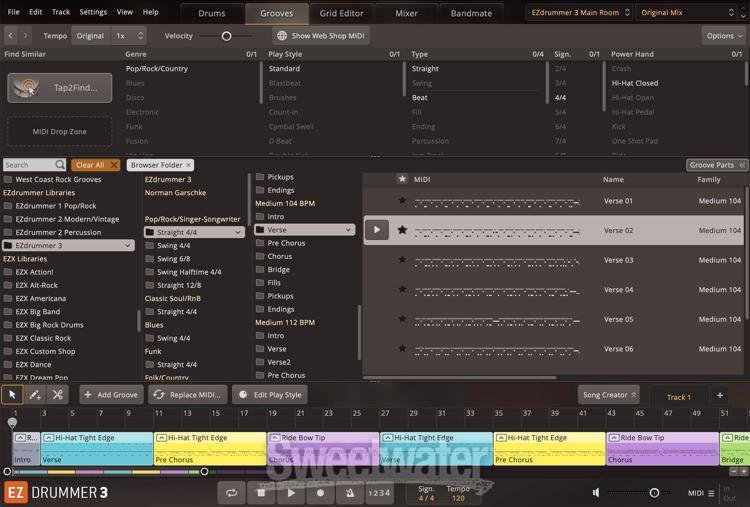The width and height of the screenshot is (750, 507).
Task: Click the Edit Play Style button
Action: click(270, 395)
